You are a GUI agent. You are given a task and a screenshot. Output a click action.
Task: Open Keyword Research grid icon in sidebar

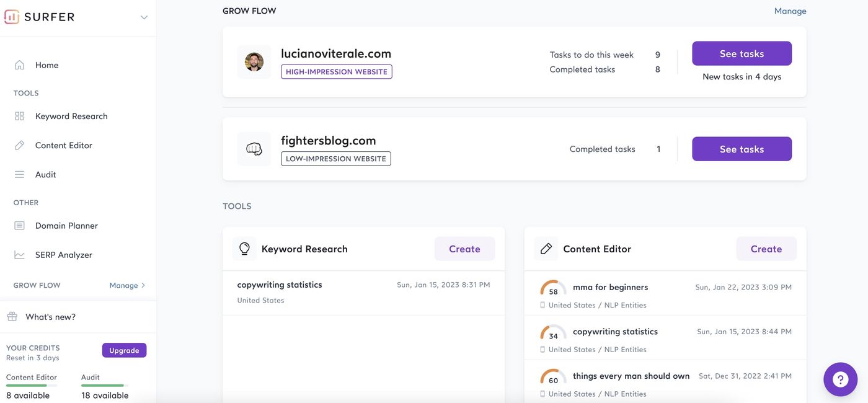tap(19, 116)
